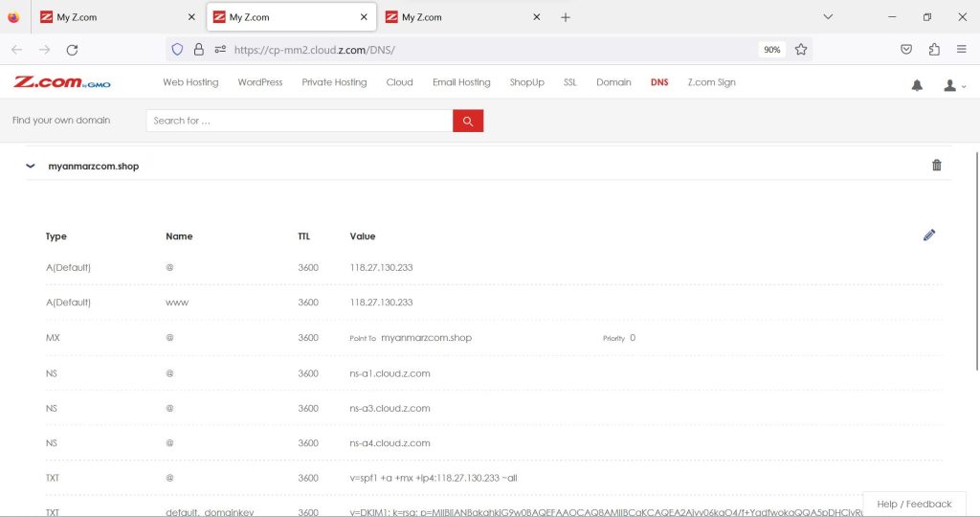980x517 pixels.
Task: Click the Firefox logo icon
Action: (x=13, y=17)
